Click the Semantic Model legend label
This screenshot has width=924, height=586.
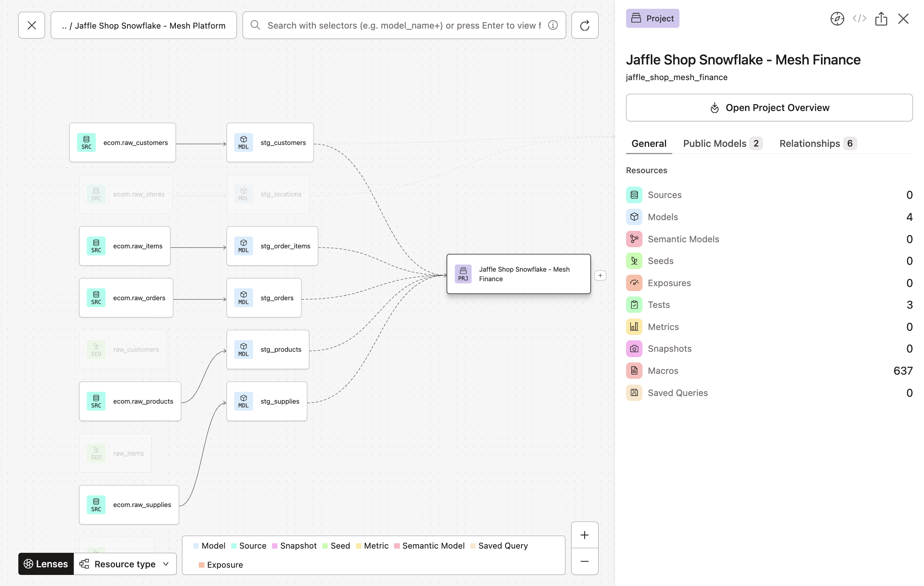pos(433,546)
